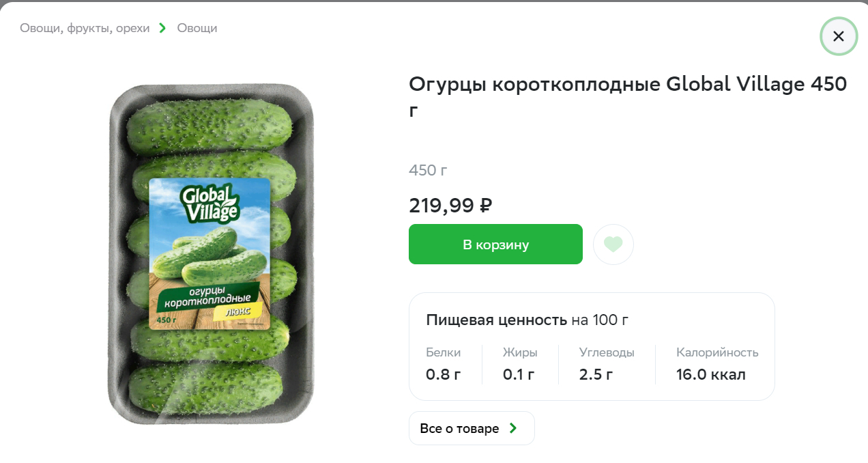Expand the chevron next to Все о товаре
Viewport: 868px width, 463px height.
tap(513, 428)
